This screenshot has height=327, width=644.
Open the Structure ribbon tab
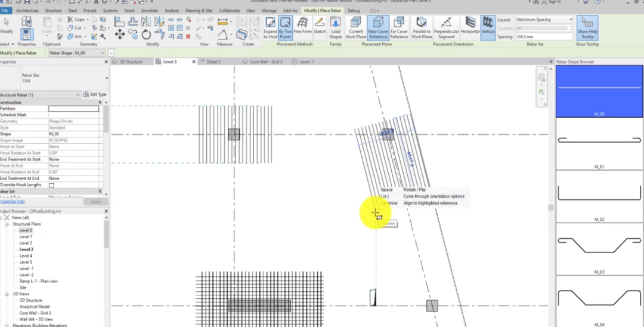pyautogui.click(x=53, y=11)
